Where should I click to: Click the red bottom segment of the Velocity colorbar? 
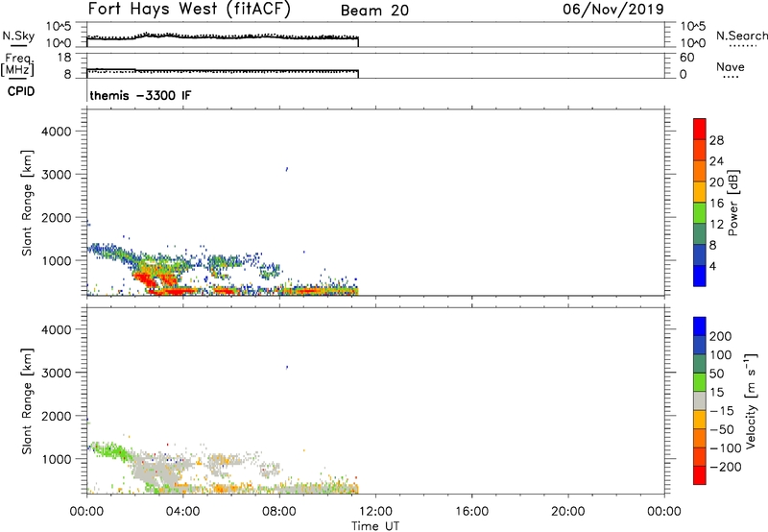point(700,475)
